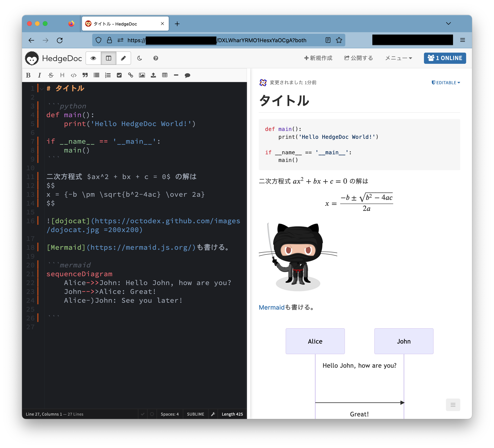The height and width of the screenshot is (448, 494).
Task: Open the Mermaid link in the preview
Action: (272, 307)
